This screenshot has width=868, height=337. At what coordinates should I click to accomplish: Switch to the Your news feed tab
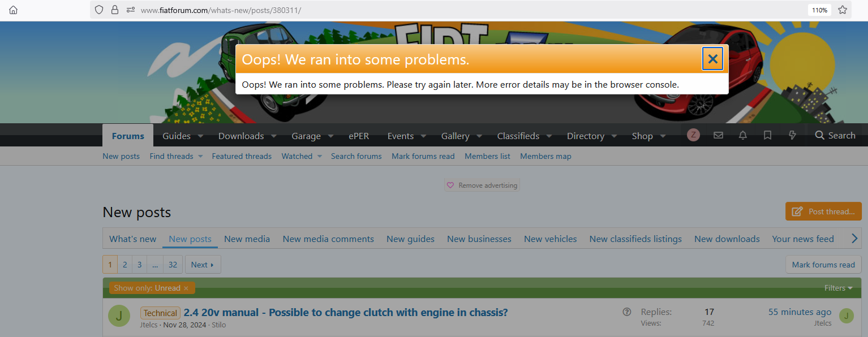803,239
